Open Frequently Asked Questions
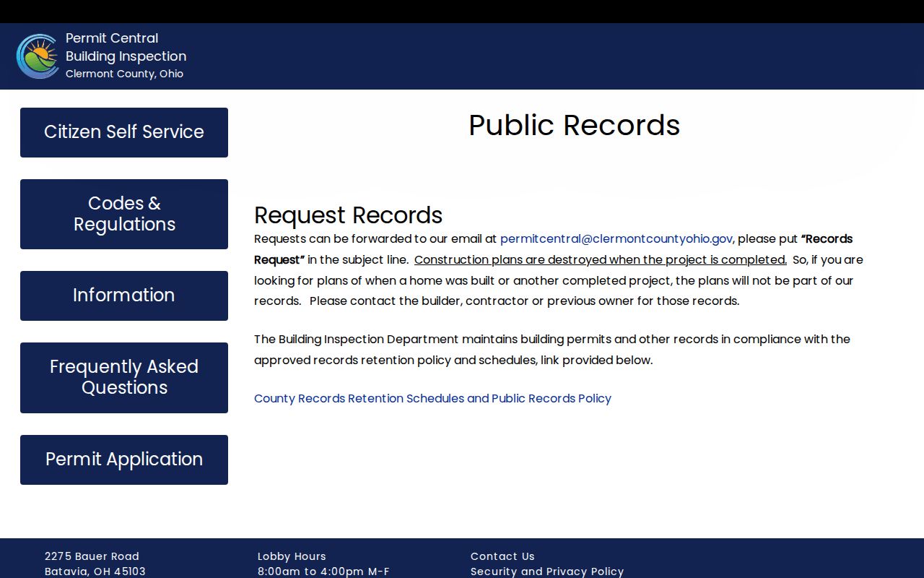 pos(124,378)
